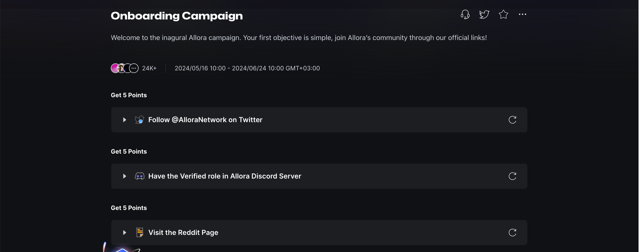Expand the Follow @AlloraNetwork on Twitter task
Image resolution: width=644 pixels, height=252 pixels.
(124, 120)
